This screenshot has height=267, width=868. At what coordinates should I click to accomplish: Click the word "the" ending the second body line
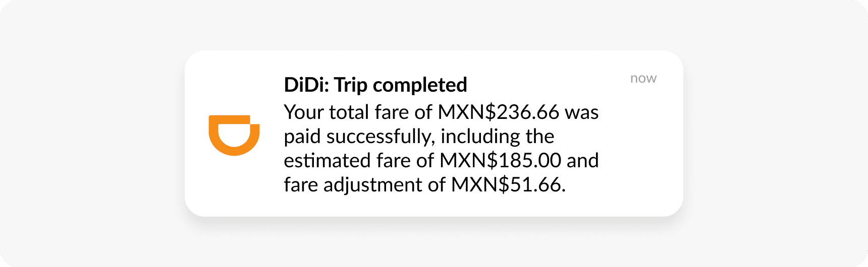click(539, 137)
